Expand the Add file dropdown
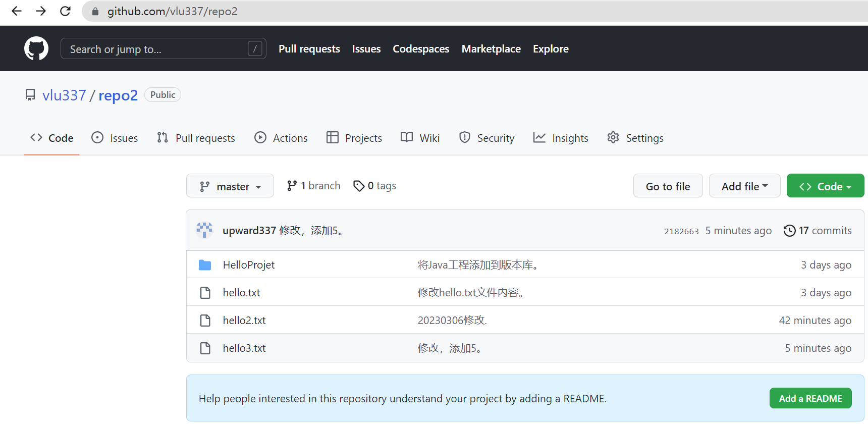Screen dimensions: 868x424 point(745,186)
